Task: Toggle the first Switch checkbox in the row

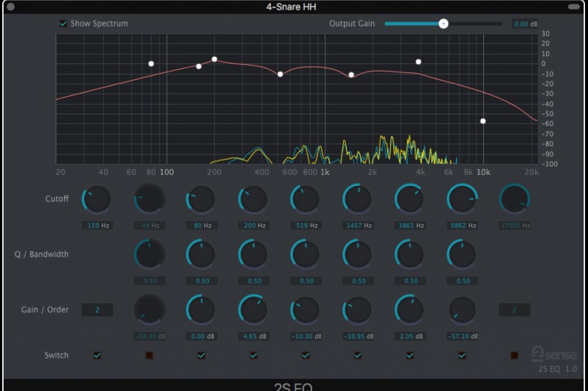Action: click(97, 356)
